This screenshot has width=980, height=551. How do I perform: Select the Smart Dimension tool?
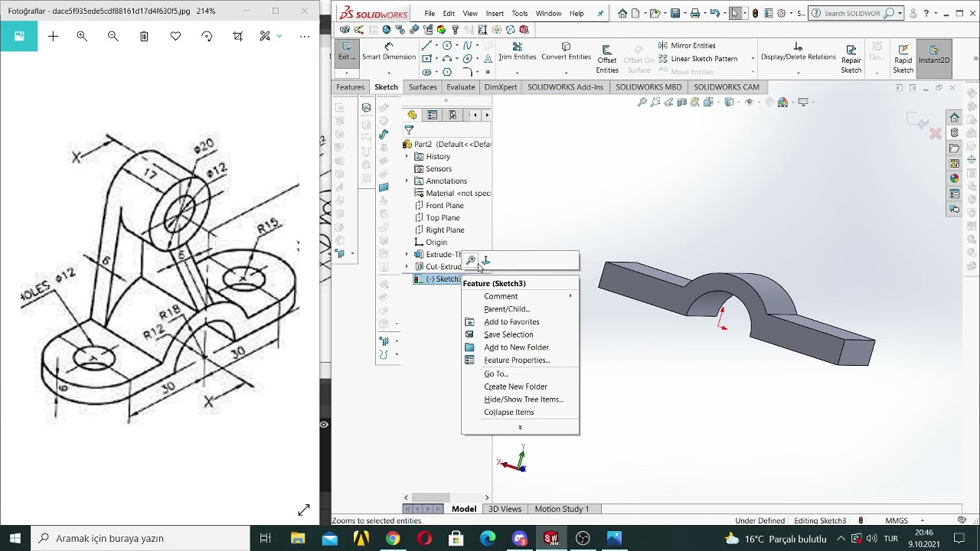[x=388, y=52]
